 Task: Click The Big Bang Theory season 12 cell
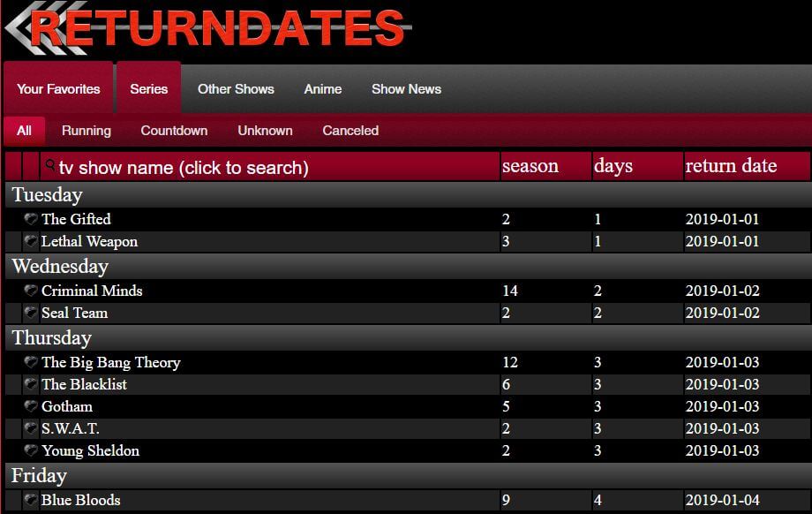[x=510, y=362]
